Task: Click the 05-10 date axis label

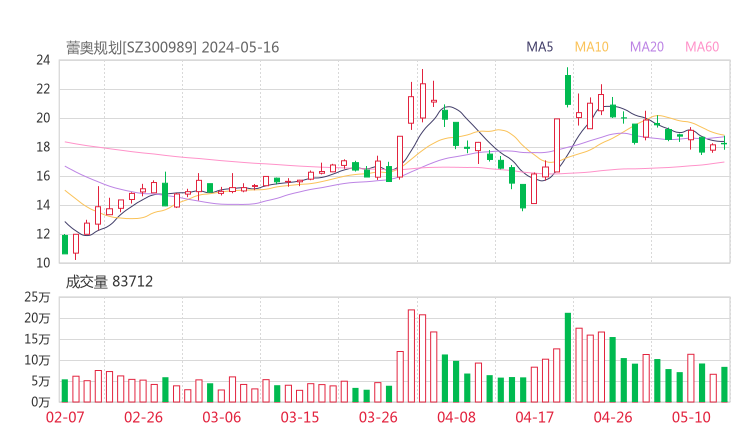Action: coord(691,417)
